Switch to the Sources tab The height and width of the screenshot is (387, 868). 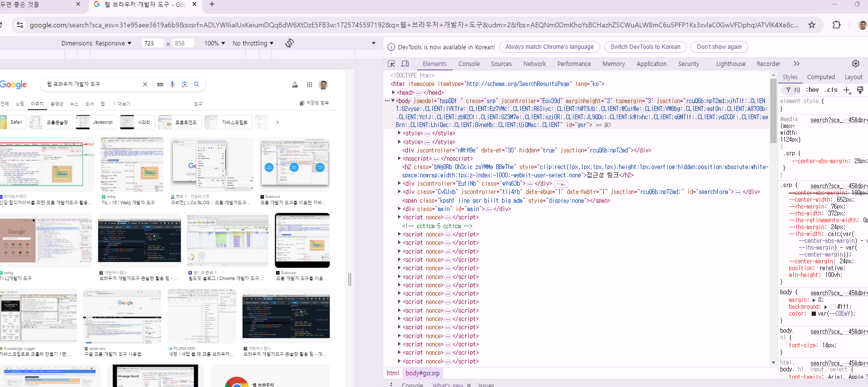(501, 64)
